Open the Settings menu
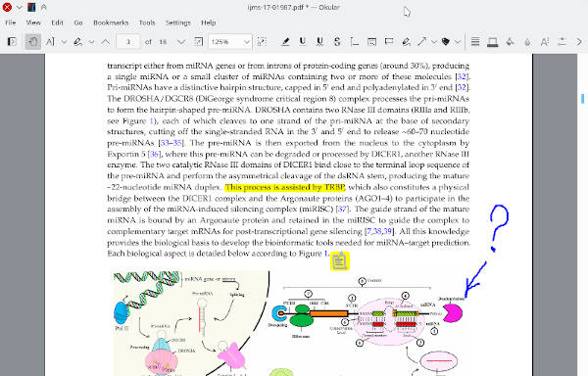 tap(177, 23)
